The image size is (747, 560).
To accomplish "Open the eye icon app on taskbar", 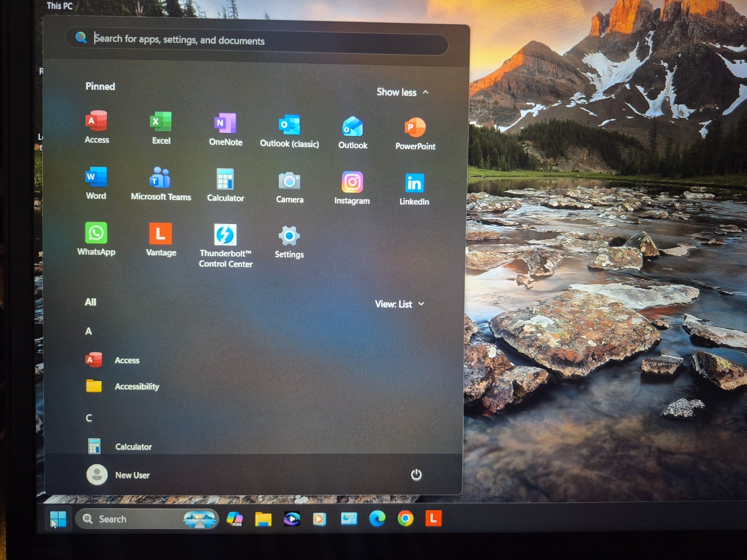I will (292, 519).
